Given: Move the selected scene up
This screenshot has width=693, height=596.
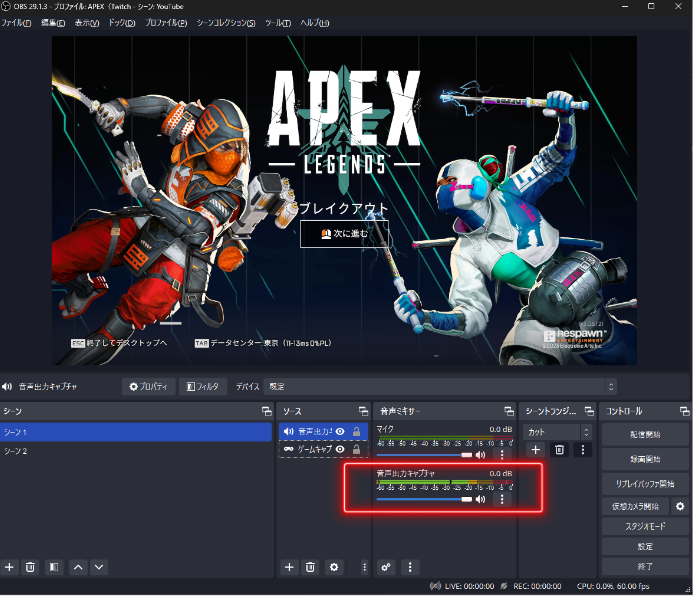Looking at the screenshot, I should point(78,567).
